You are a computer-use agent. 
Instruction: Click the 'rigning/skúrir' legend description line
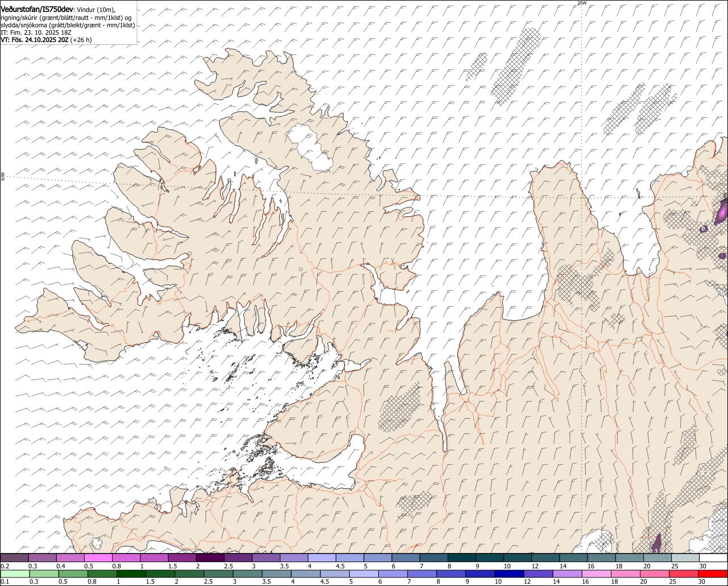(x=66, y=18)
